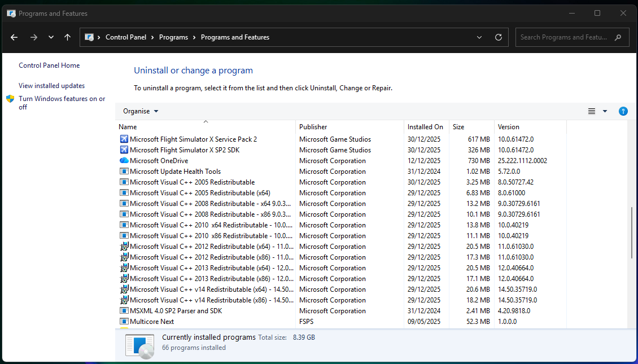Click the 09/05/2025 installed date
Screen dimensions: 638x364
click(424, 322)
